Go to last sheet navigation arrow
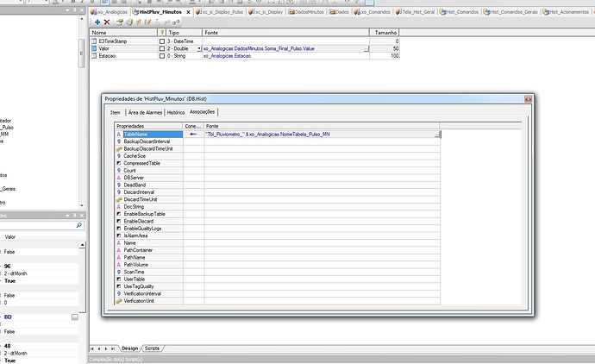The width and height of the screenshot is (595, 364). click(x=113, y=348)
